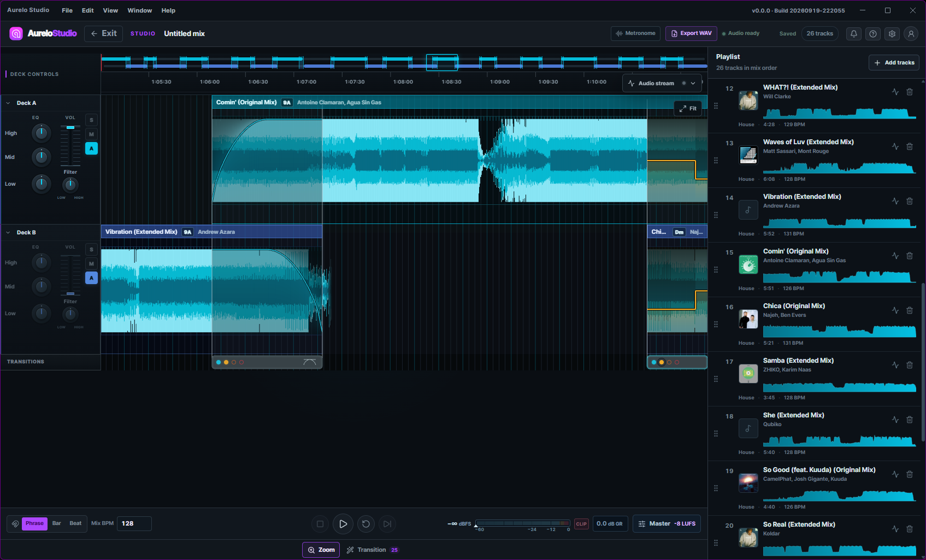The height and width of the screenshot is (560, 926).
Task: Delete Vibration (Extended Mix) from playlist
Action: click(910, 201)
